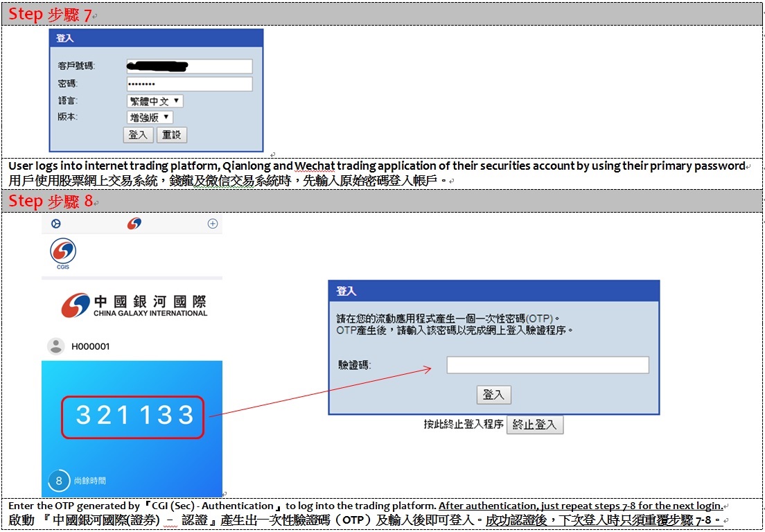The height and width of the screenshot is (532, 765).
Task: Open the 版本 增強版 version dropdown
Action: pos(150,118)
